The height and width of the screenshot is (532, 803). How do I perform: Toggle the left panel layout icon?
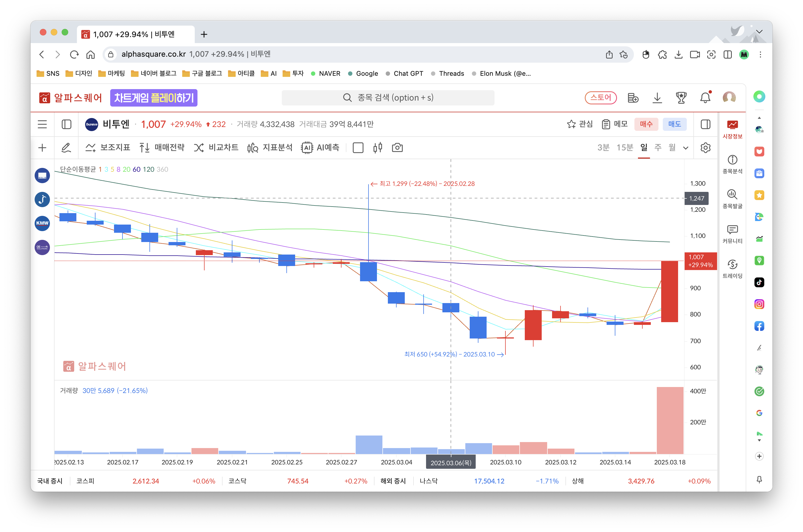coord(67,124)
